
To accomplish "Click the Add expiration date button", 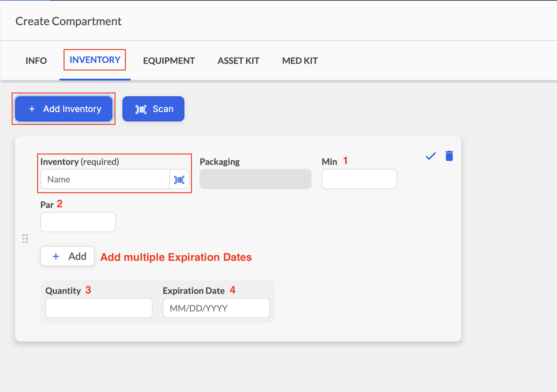I will pos(68,256).
